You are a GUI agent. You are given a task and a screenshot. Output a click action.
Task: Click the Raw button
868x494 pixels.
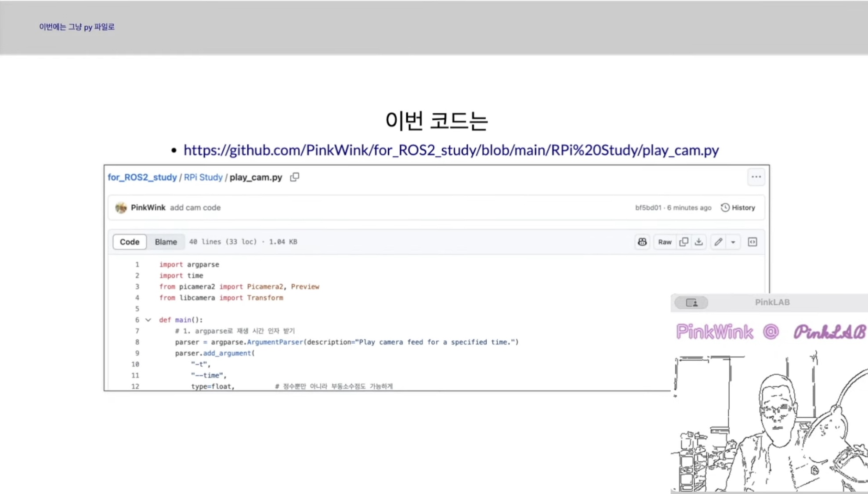pyautogui.click(x=665, y=242)
